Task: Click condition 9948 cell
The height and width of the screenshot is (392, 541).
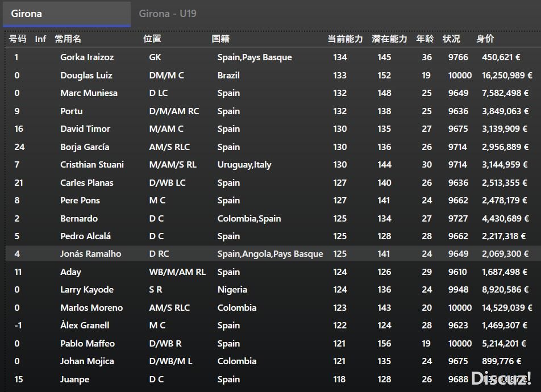Action: (x=458, y=290)
